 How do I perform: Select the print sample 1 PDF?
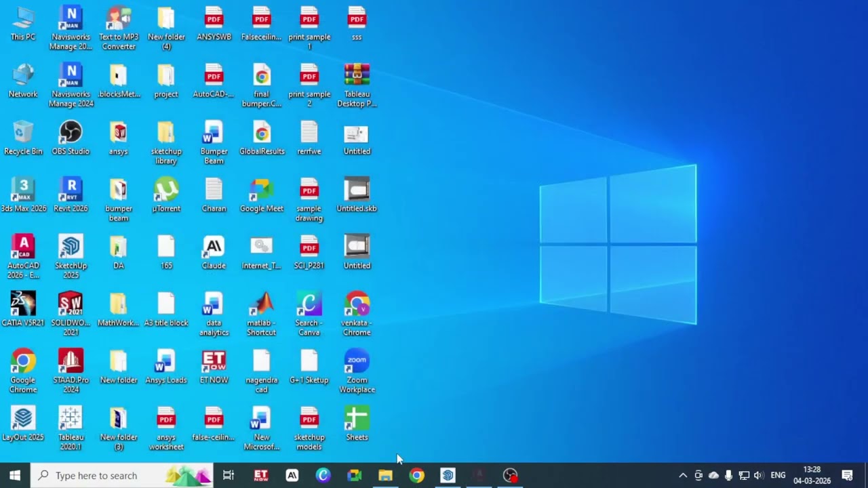(x=309, y=28)
